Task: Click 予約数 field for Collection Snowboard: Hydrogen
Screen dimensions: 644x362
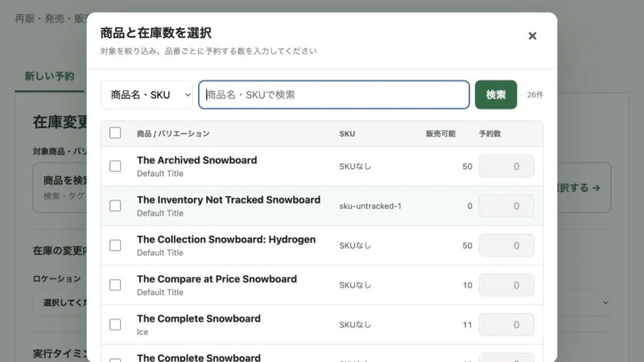Action: [x=506, y=245]
